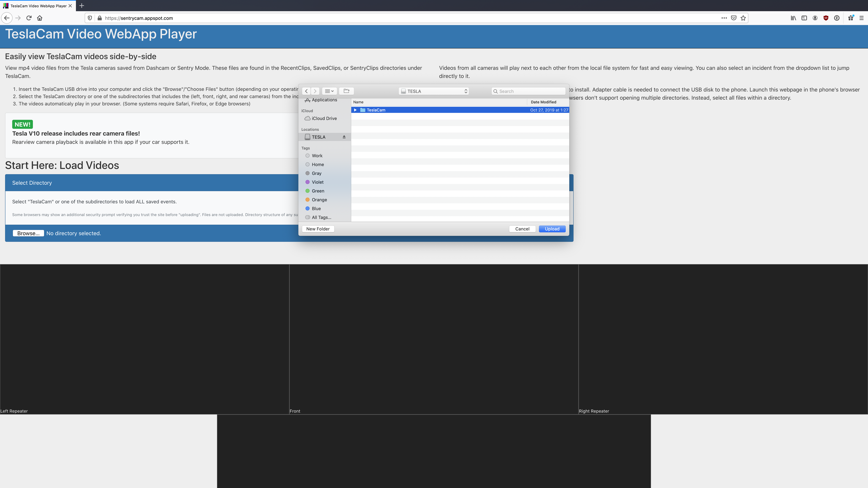Image resolution: width=868 pixels, height=488 pixels.
Task: Open What's New gift icon
Action: coord(851,18)
